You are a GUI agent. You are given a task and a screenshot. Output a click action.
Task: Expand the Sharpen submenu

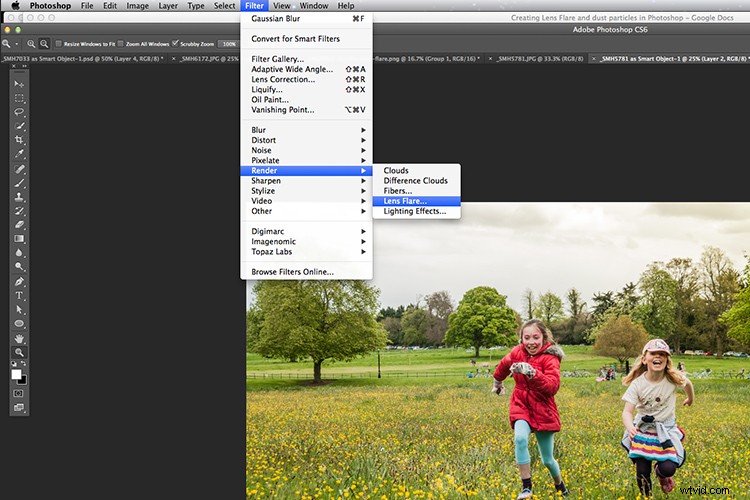point(306,181)
